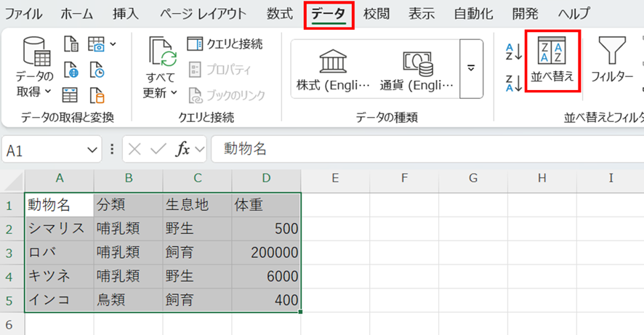Screen dimensions: 644x335
Task: Click the formula bar showing 動物名
Action: tap(422, 150)
